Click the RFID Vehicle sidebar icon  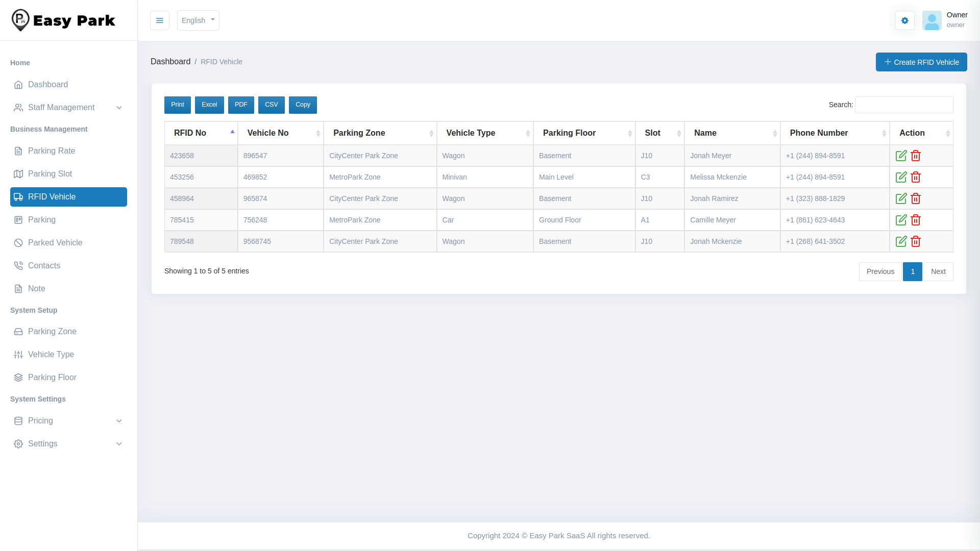[18, 196]
